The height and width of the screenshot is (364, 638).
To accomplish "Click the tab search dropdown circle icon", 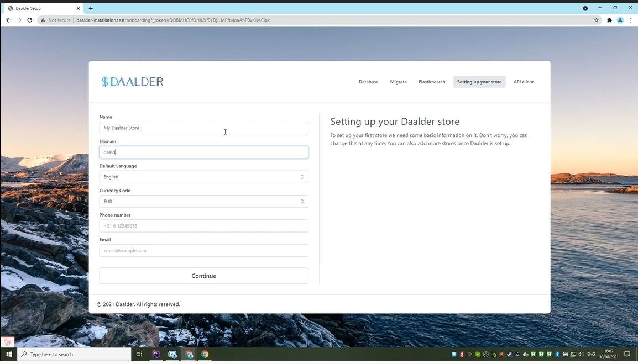I will [585, 8].
